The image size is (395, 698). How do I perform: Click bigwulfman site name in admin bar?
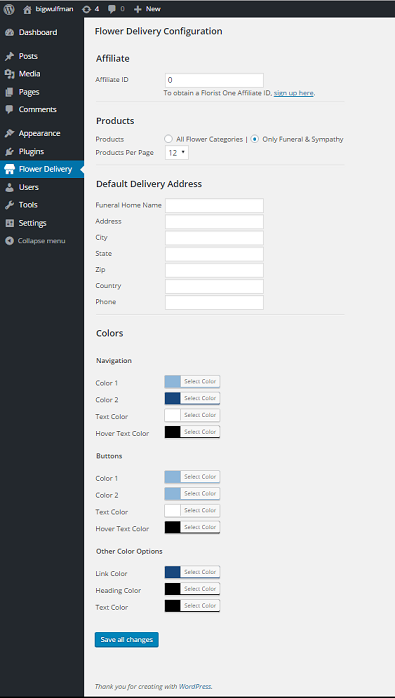tap(54, 9)
